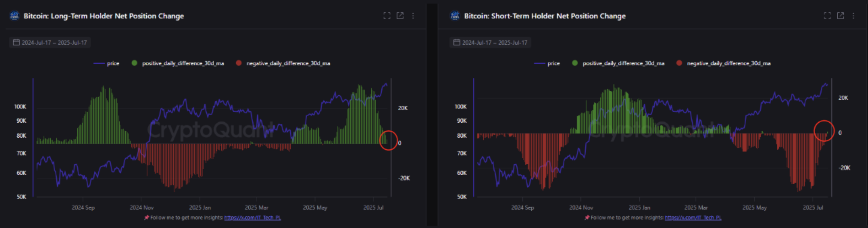This screenshot has width=868, height=228.
Task: Open Long-Term Holder chart in new window
Action: [x=400, y=16]
